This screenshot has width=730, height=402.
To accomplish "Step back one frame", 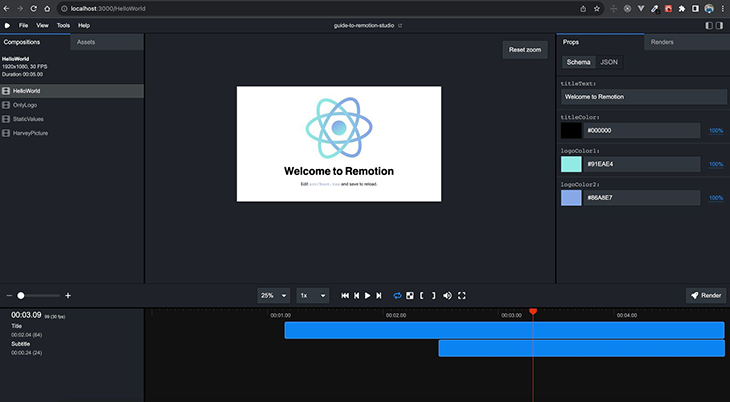I will [356, 296].
